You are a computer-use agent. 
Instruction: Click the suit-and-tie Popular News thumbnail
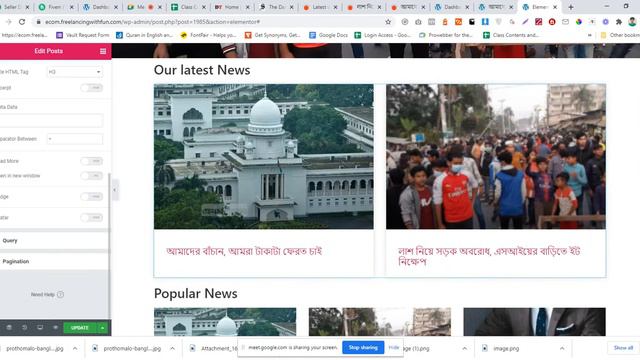[x=535, y=322]
